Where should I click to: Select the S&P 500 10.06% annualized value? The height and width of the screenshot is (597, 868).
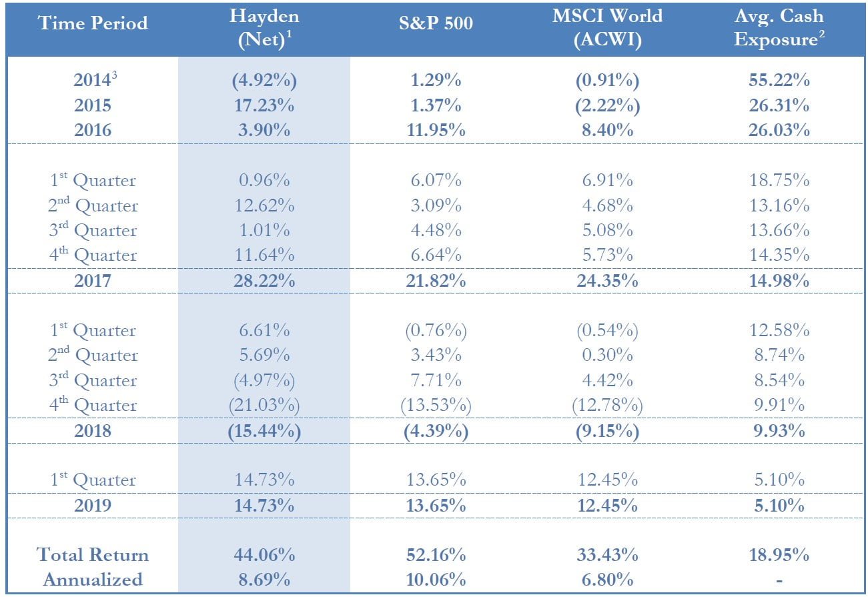435,579
